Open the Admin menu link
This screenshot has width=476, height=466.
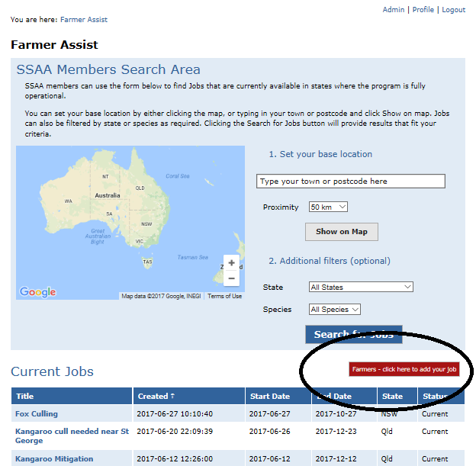tap(394, 10)
